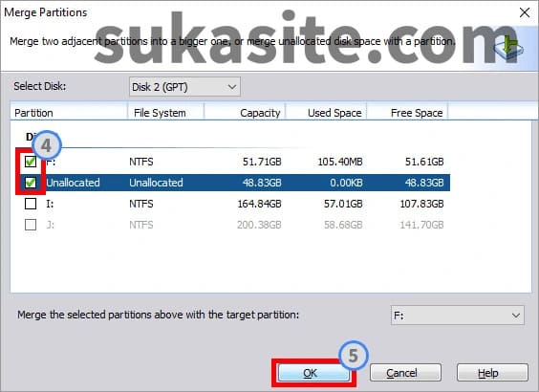Expand the Disk 2 (GPT) dropdown arrow
The height and width of the screenshot is (392, 539).
click(x=232, y=87)
